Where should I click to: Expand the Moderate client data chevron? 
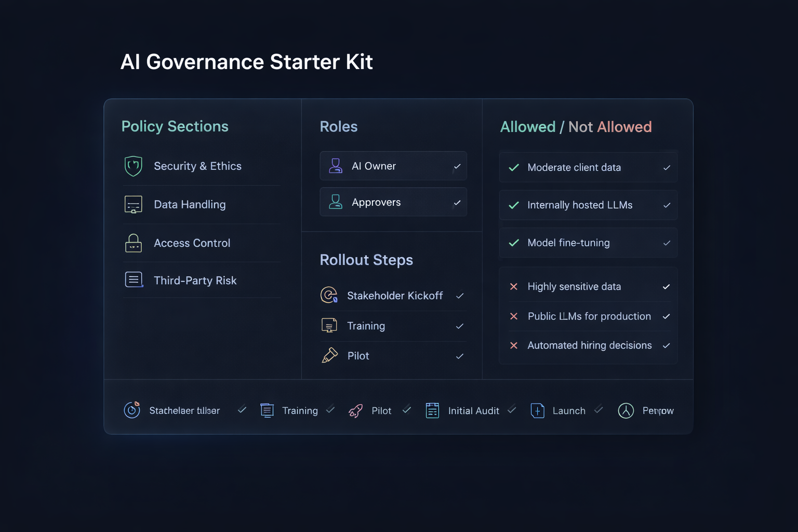(x=667, y=168)
